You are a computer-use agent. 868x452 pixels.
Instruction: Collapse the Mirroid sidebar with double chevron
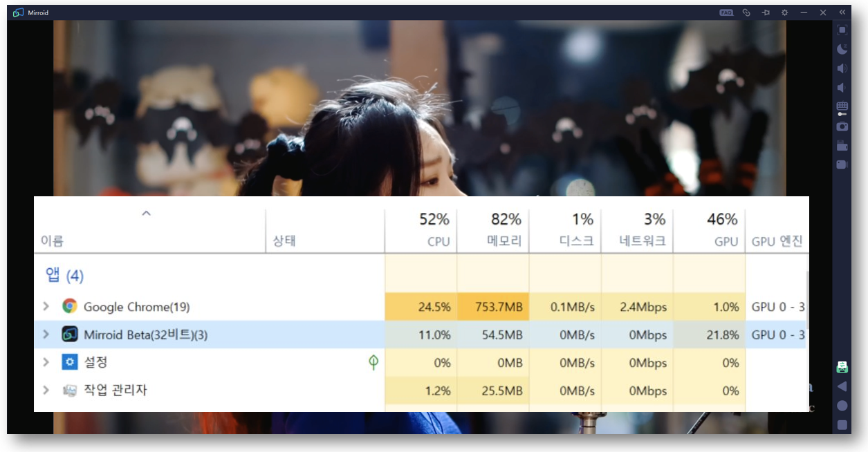click(842, 12)
